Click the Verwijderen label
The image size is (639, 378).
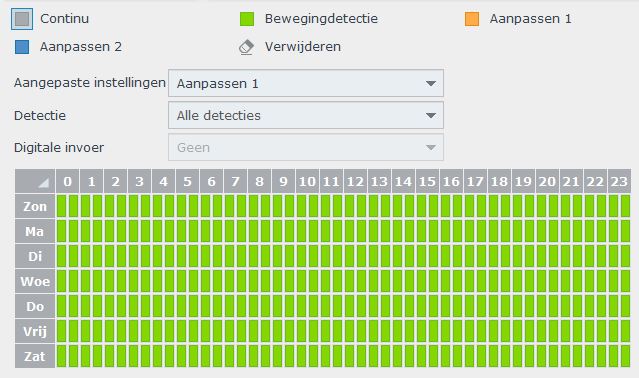[303, 47]
